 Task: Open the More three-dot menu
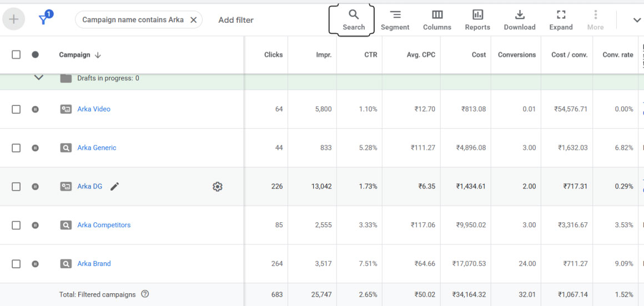[x=595, y=15]
